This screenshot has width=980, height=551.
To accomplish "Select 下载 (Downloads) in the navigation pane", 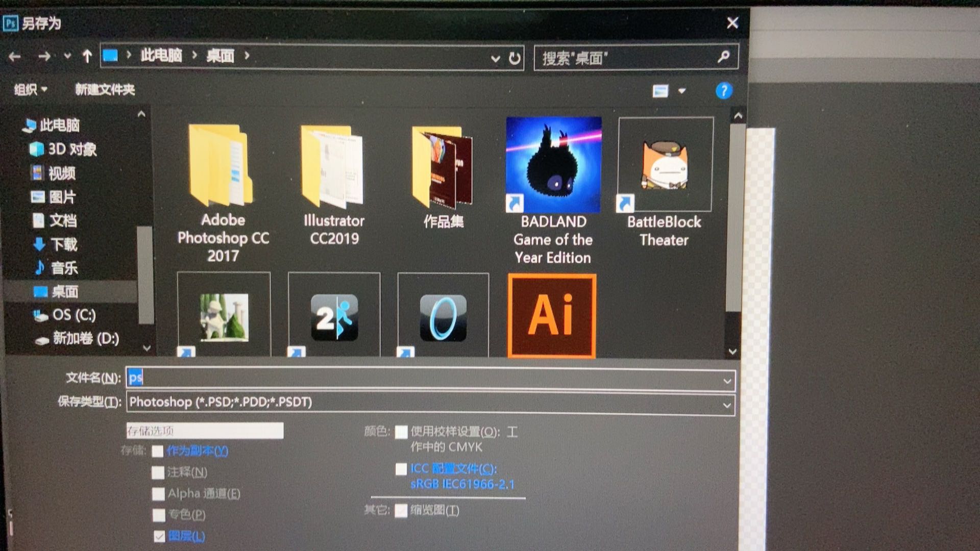I will [x=63, y=244].
